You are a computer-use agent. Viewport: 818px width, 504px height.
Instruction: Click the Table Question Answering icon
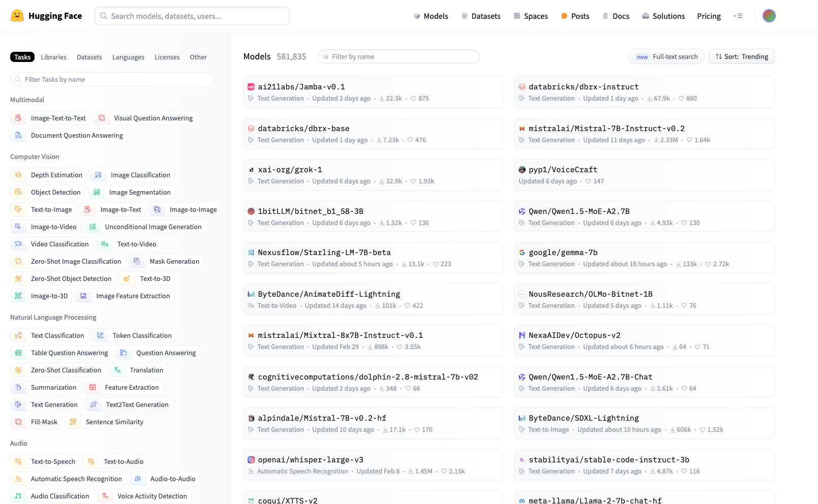tap(19, 353)
